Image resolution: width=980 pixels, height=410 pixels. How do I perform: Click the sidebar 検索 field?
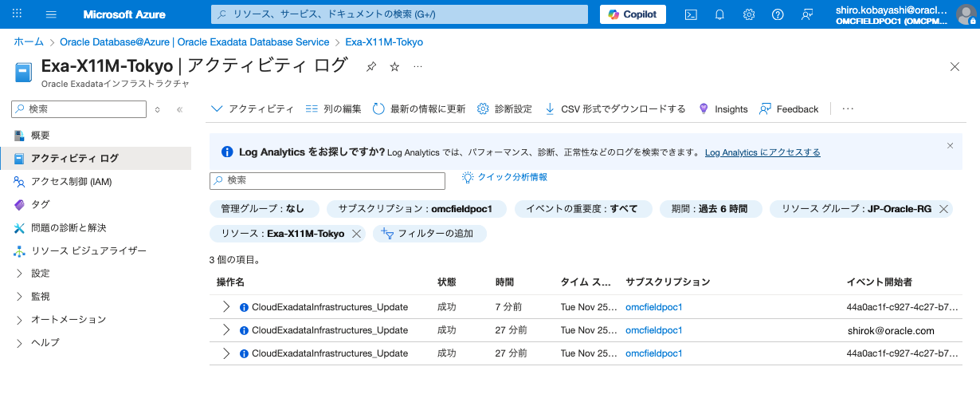tap(79, 109)
